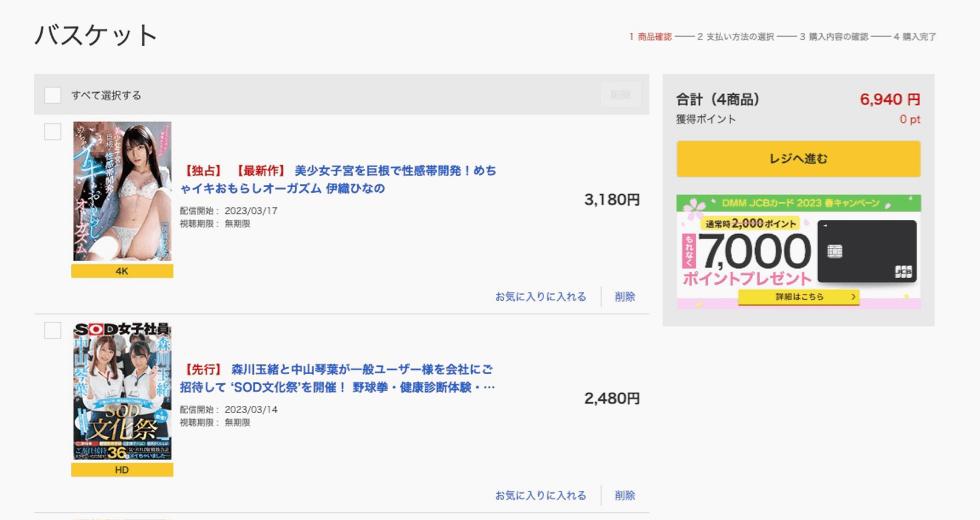Viewport: 980px width, 520px height.
Task: Tick the checkbox for the 3,180円 item
Action: pyautogui.click(x=53, y=131)
